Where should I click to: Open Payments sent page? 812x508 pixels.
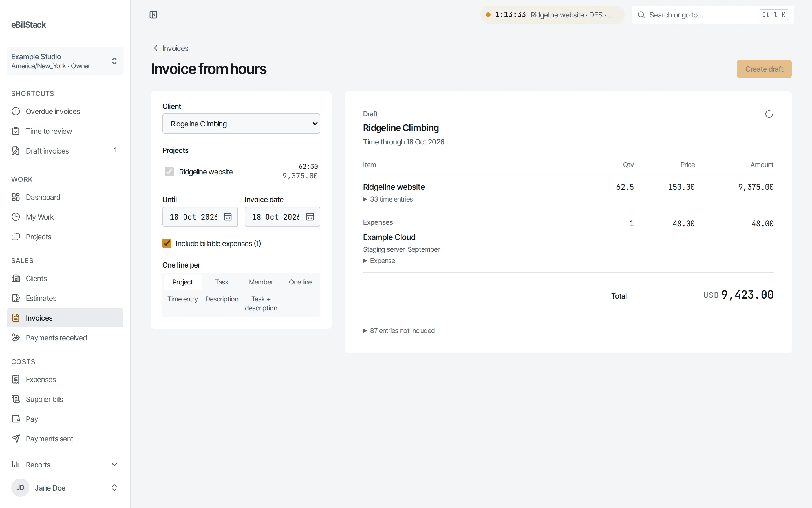[65, 439]
